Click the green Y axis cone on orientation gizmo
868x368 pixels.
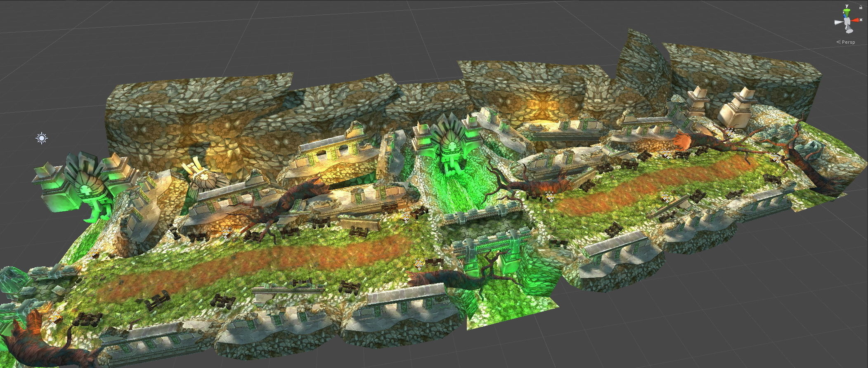tap(847, 13)
